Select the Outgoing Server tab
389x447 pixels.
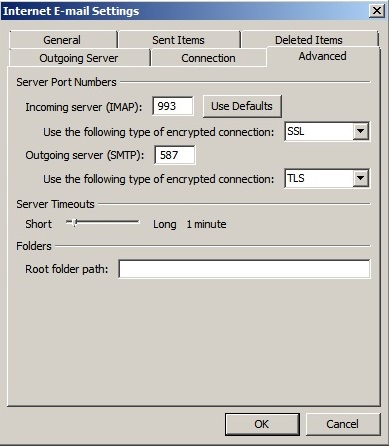click(x=79, y=58)
